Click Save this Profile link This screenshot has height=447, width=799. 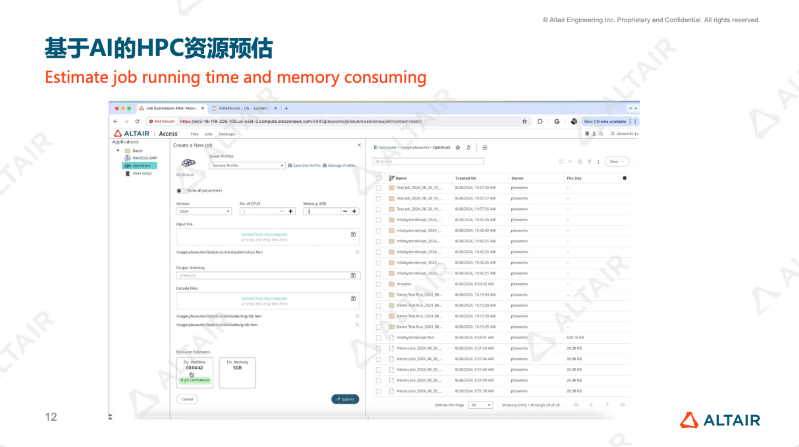(x=304, y=165)
